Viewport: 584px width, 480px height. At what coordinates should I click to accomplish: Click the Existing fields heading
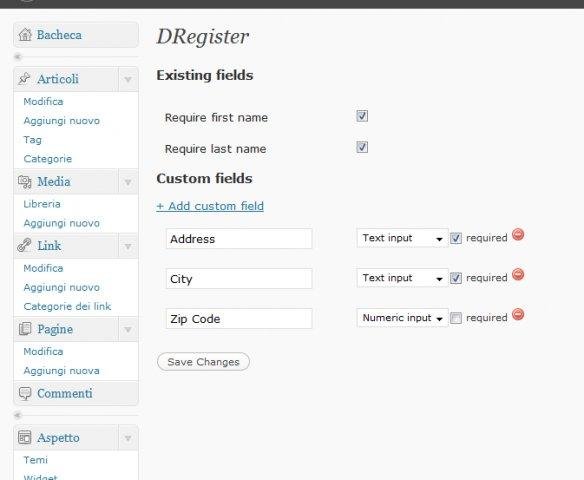[205, 75]
